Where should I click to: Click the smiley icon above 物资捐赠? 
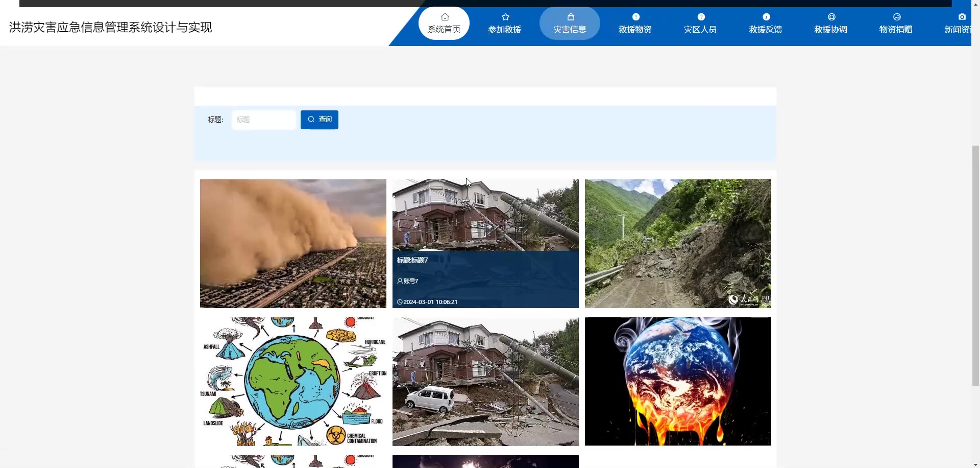pyautogui.click(x=897, y=17)
